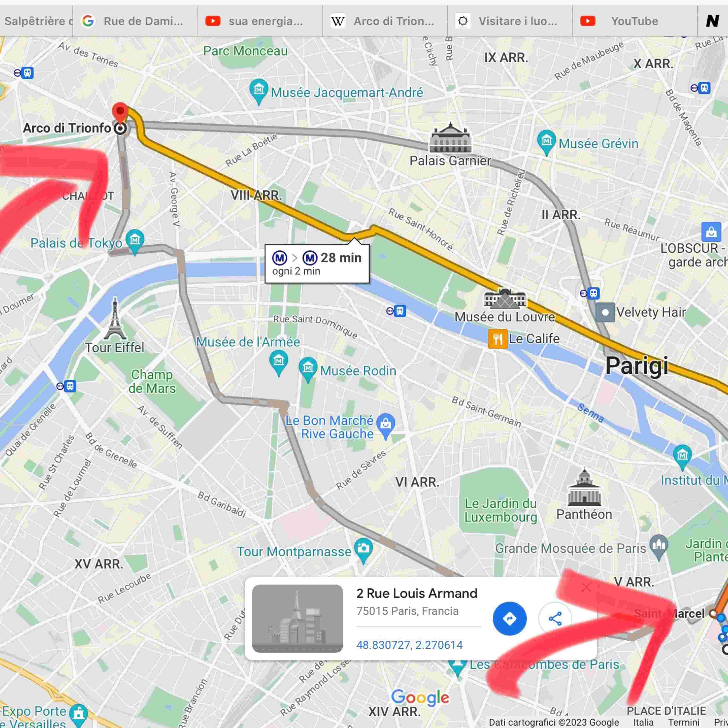
Task: Open the Termini link at the bottom
Action: [x=684, y=722]
